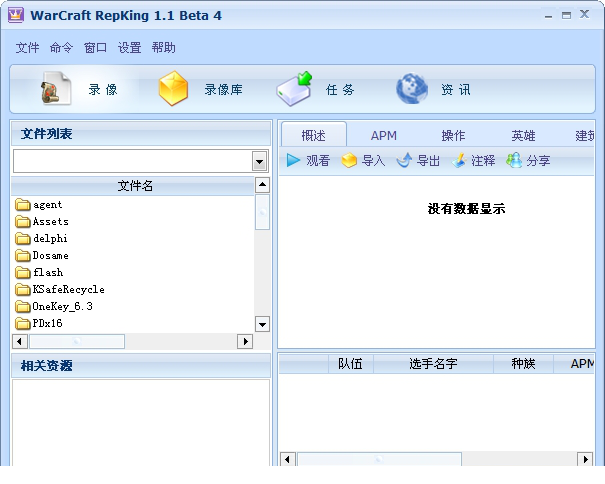
Task: Select the 'agent' folder name
Action: (x=47, y=205)
